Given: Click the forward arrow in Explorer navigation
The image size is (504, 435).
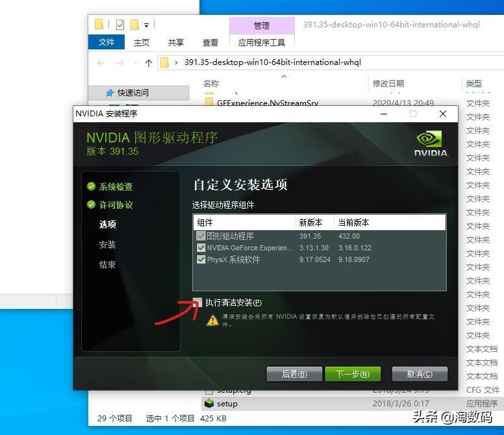Looking at the screenshot, I should pos(120,62).
